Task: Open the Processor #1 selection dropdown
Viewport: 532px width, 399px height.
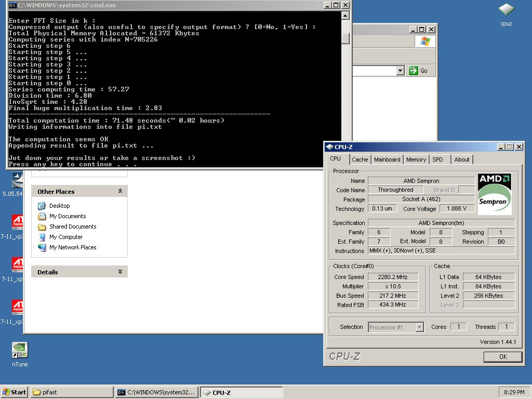Action: (x=420, y=327)
